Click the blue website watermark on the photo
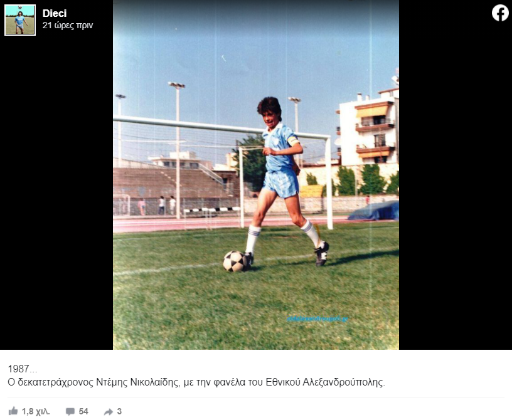 (x=317, y=319)
